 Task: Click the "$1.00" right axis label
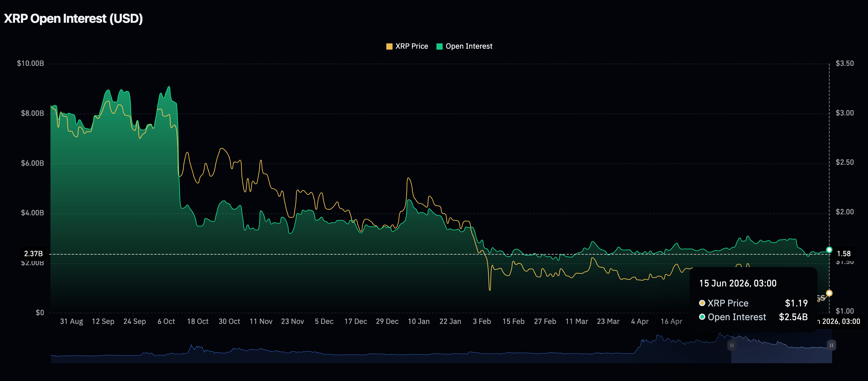point(845,311)
